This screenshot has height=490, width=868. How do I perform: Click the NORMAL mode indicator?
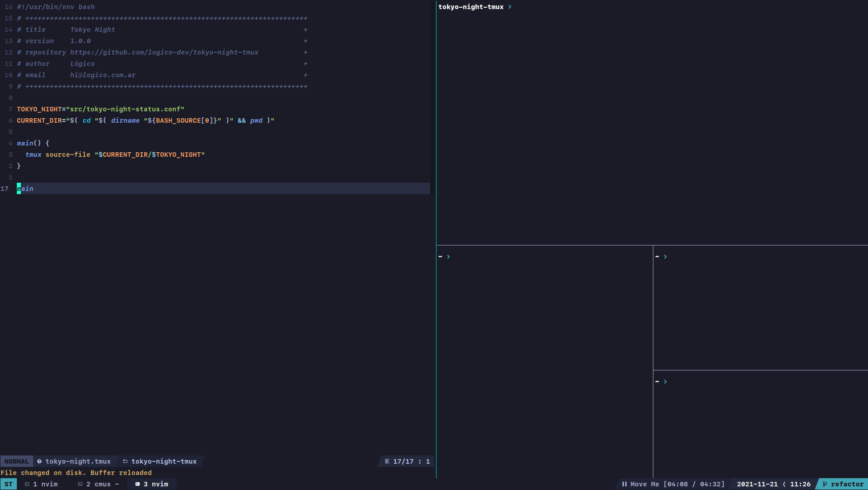[x=17, y=461]
